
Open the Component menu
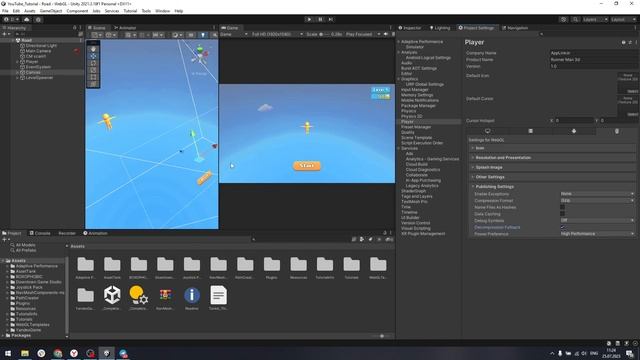tap(77, 11)
